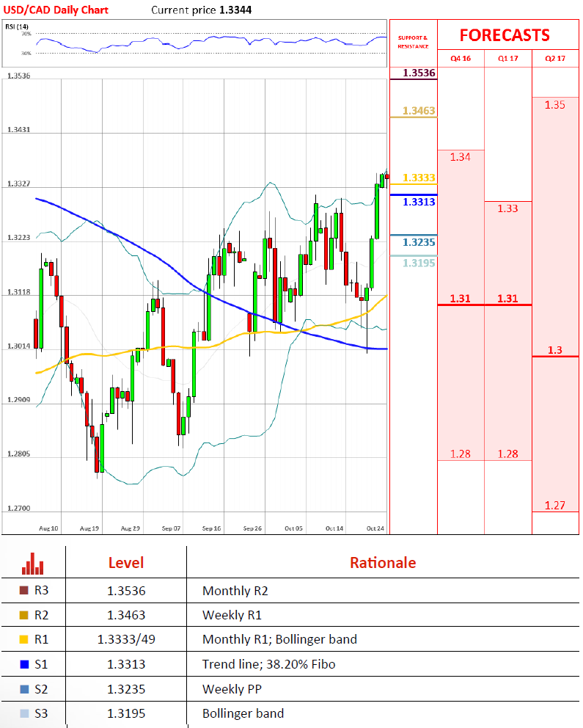Click Monthly R1; Bollinger band rationale

(279, 639)
